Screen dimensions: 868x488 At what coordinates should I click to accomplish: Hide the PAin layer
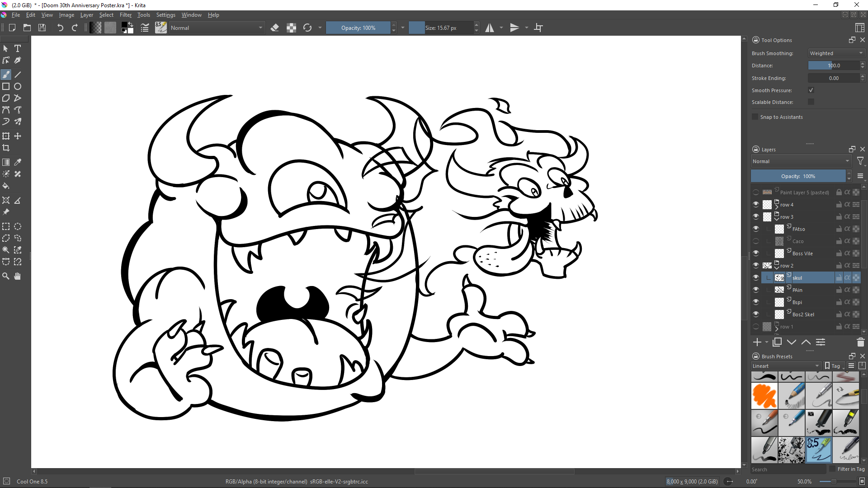pyautogui.click(x=756, y=290)
